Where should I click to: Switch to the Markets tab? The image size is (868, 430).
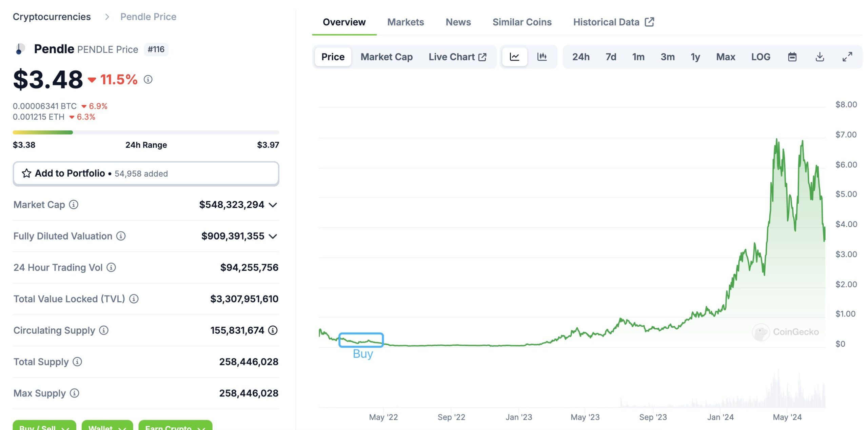406,22
